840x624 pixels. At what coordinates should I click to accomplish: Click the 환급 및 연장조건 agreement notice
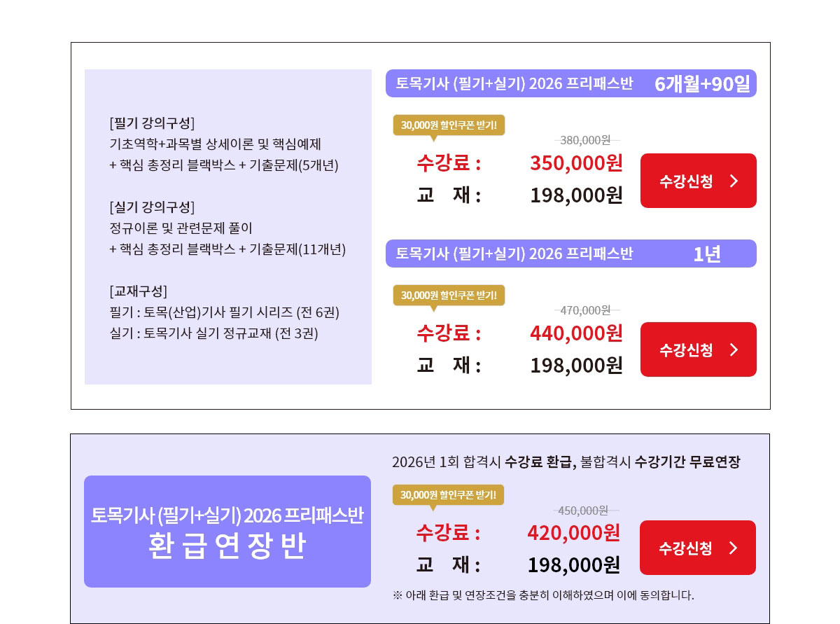coord(543,595)
